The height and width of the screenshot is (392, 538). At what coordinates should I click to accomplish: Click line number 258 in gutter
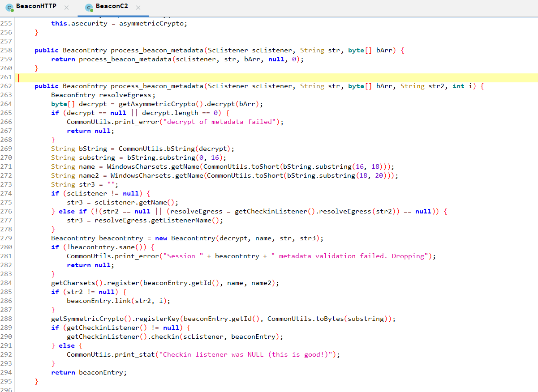(6, 50)
